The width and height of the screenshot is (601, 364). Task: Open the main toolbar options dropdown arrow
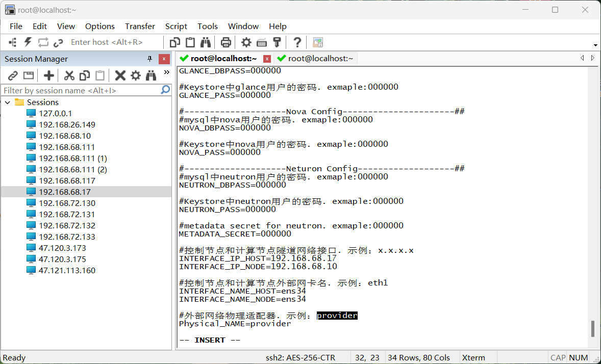point(595,45)
